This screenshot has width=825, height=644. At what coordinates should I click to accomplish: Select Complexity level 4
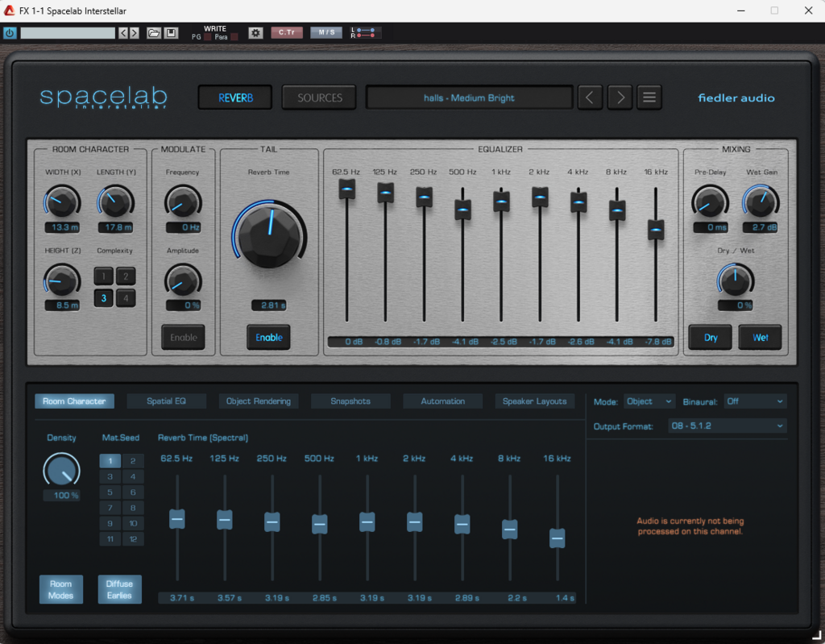126,298
